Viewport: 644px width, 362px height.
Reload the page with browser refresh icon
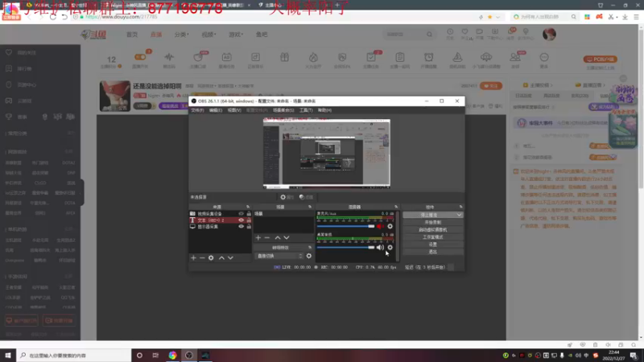coord(53,17)
